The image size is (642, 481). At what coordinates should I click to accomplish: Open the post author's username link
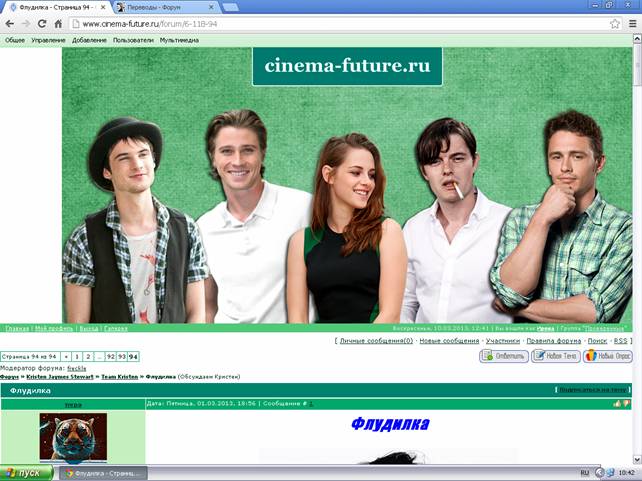pyautogui.click(x=73, y=404)
